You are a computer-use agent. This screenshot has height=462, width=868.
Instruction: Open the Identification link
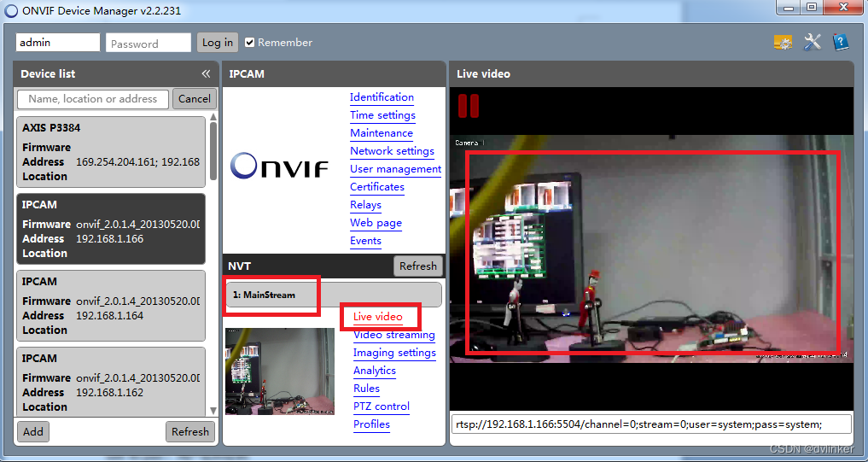point(382,97)
